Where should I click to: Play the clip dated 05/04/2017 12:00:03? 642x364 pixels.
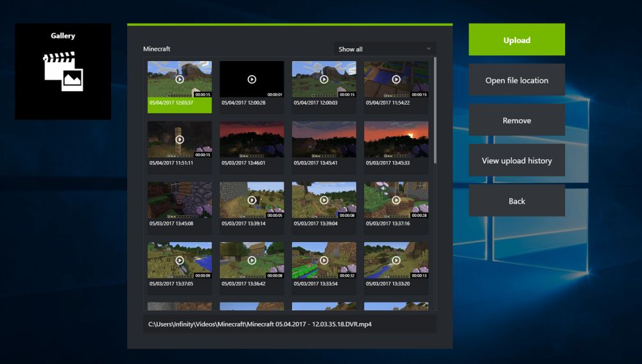[324, 79]
